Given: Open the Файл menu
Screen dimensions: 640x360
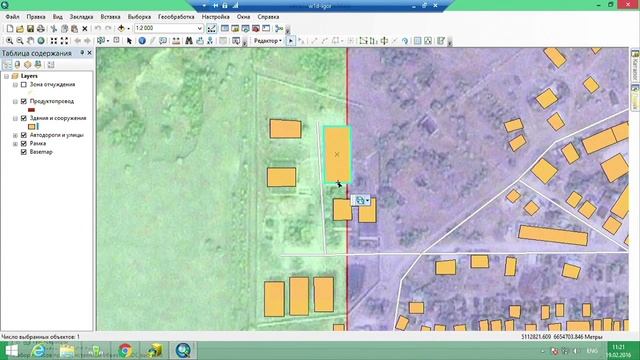Looking at the screenshot, I should click(x=12, y=17).
